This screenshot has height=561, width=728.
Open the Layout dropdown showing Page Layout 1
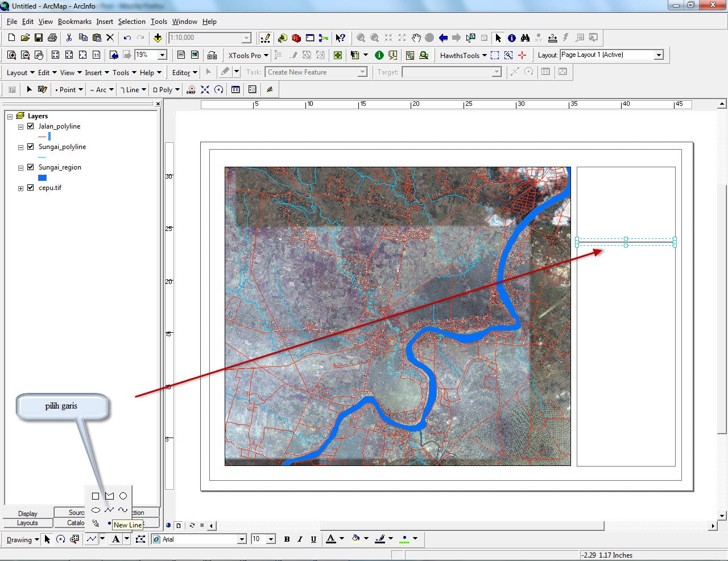[x=658, y=55]
